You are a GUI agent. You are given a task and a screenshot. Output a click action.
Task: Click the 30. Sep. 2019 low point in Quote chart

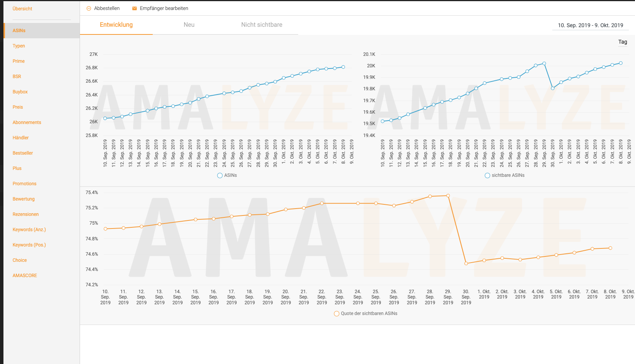point(466,263)
